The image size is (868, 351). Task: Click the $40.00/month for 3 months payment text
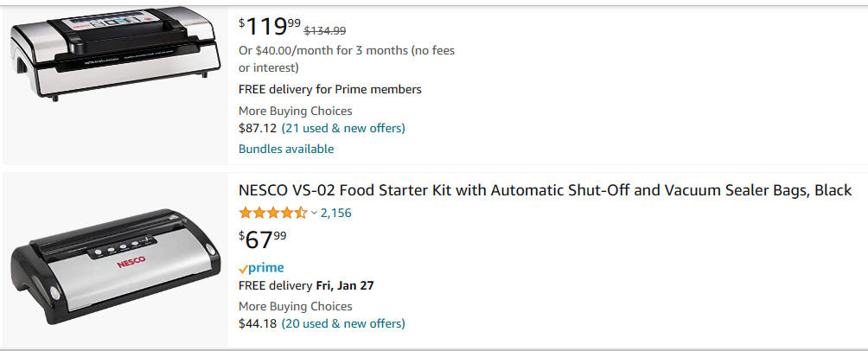[347, 59]
